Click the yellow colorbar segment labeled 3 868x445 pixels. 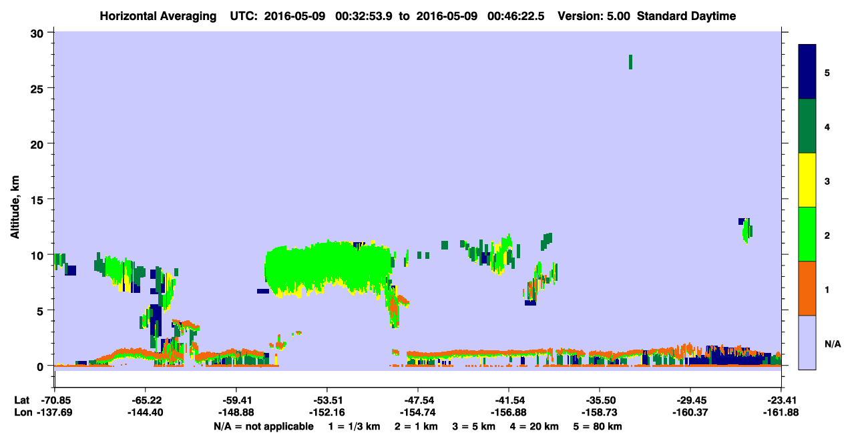point(807,180)
